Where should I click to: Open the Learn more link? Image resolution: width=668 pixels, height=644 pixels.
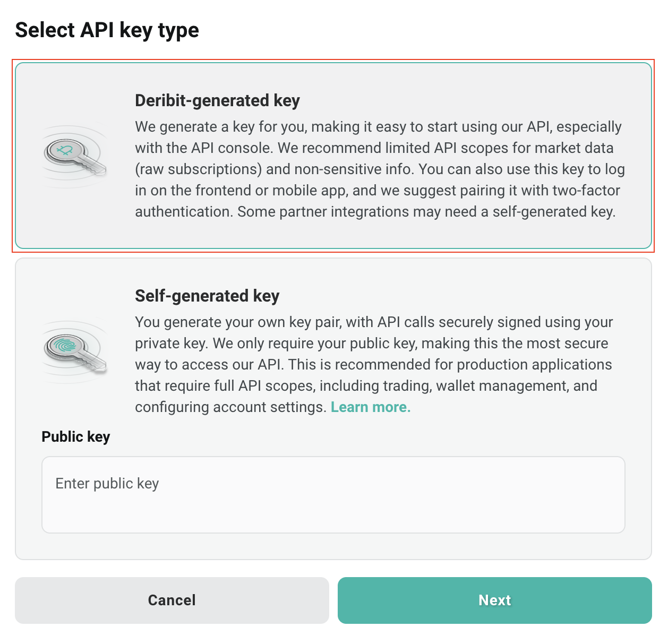[371, 407]
